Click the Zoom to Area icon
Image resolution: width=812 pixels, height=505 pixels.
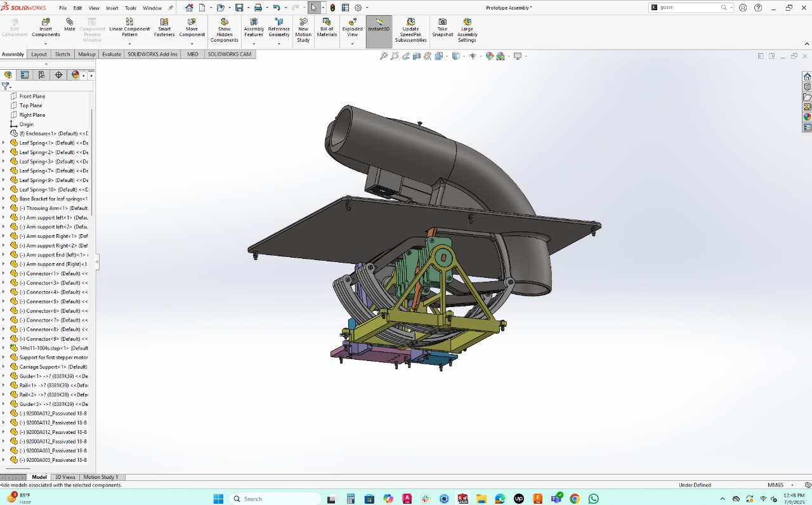tap(395, 56)
